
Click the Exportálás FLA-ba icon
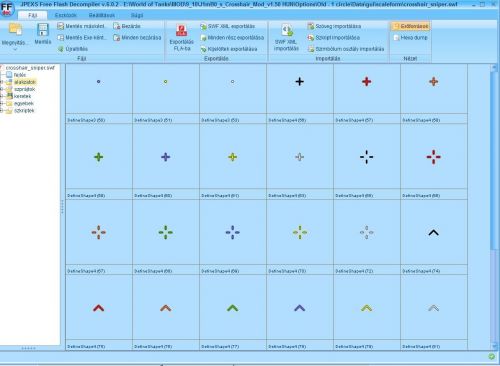point(182,30)
